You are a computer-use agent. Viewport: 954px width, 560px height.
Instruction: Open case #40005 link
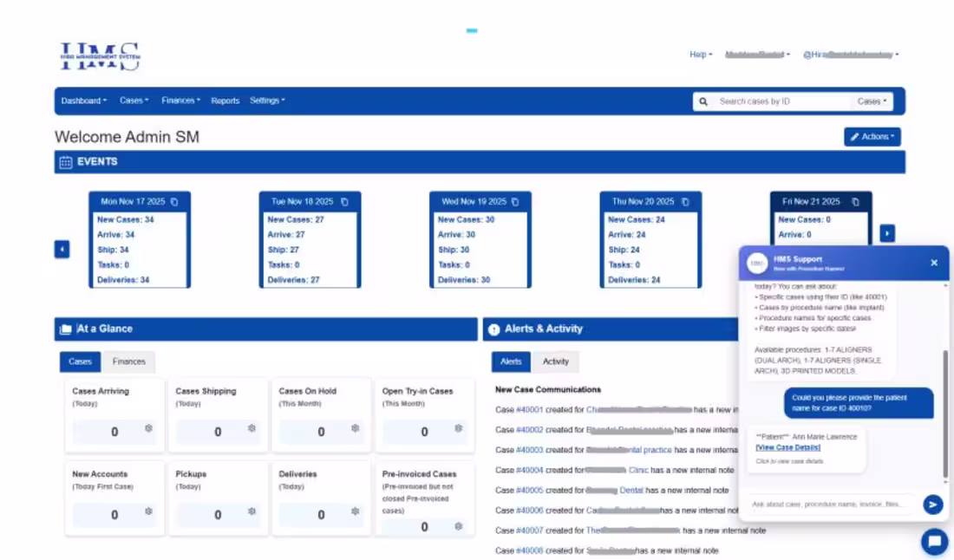pyautogui.click(x=529, y=490)
